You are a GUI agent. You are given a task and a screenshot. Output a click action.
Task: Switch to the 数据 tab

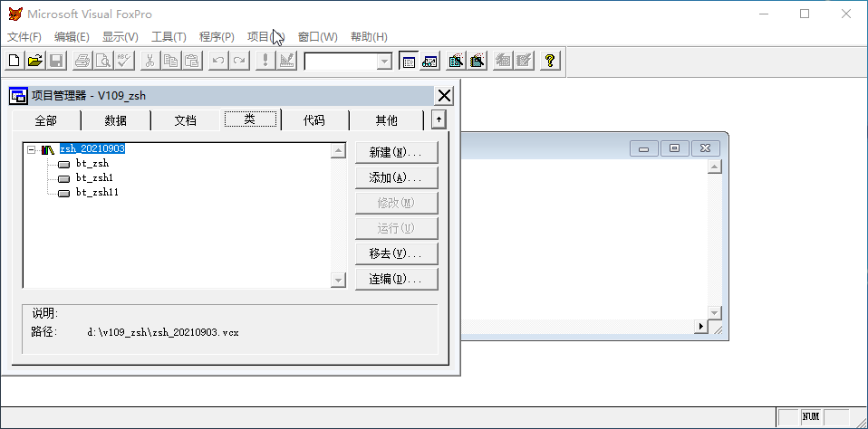(x=116, y=120)
